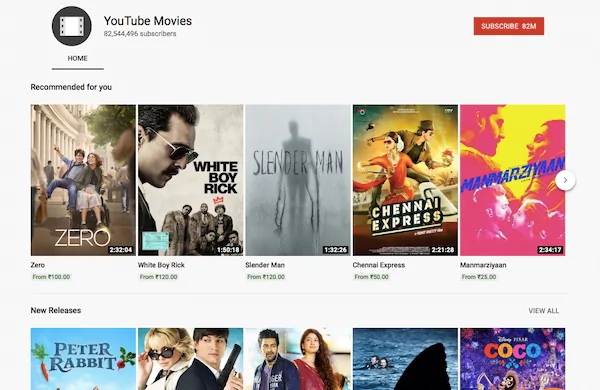The width and height of the screenshot is (600, 390).
Task: Open the HOME tab
Action: pyautogui.click(x=78, y=59)
